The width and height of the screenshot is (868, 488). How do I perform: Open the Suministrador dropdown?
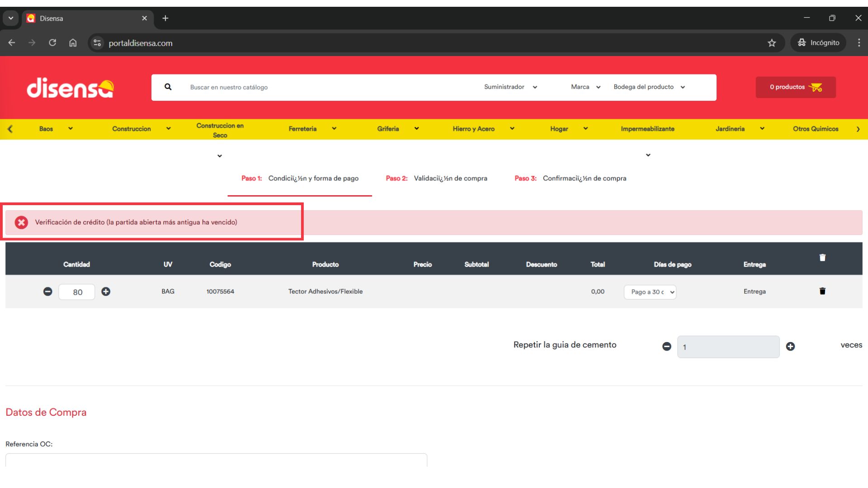510,87
